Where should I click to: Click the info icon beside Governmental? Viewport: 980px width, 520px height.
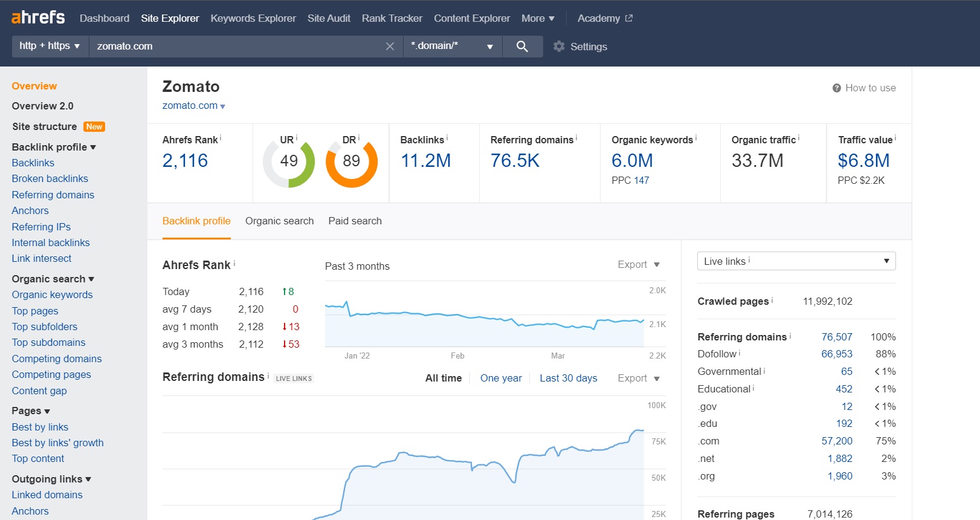pos(764,370)
